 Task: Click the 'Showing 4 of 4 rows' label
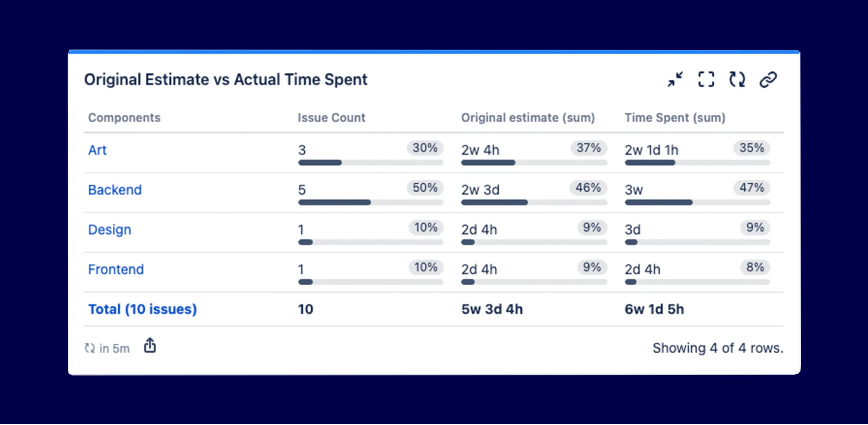(718, 348)
